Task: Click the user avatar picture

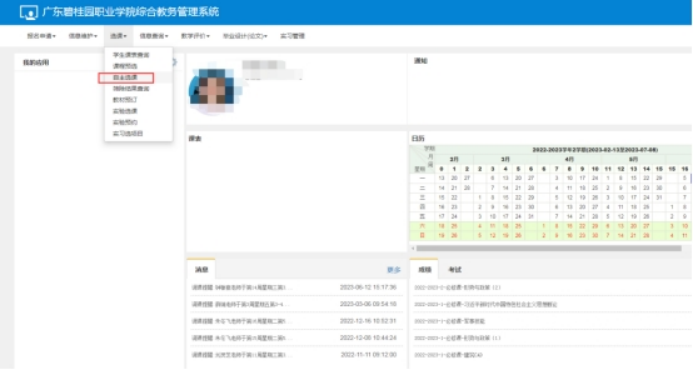Action: tap(213, 90)
